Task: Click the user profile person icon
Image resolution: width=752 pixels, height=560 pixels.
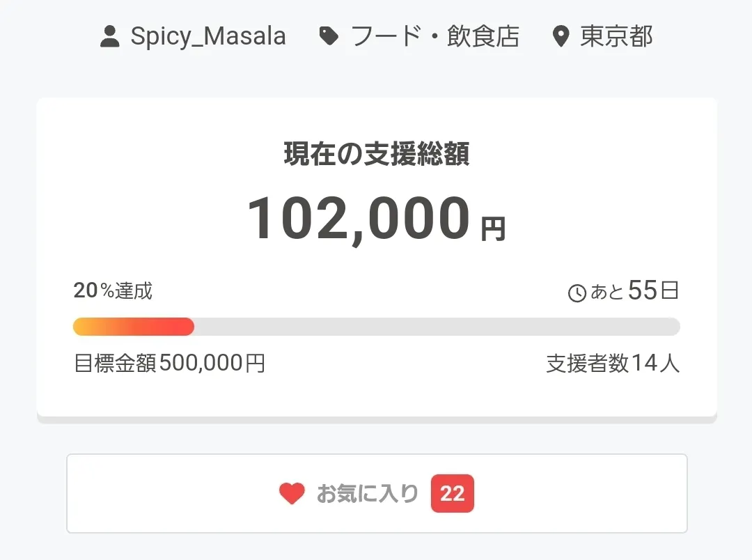Action: [110, 36]
